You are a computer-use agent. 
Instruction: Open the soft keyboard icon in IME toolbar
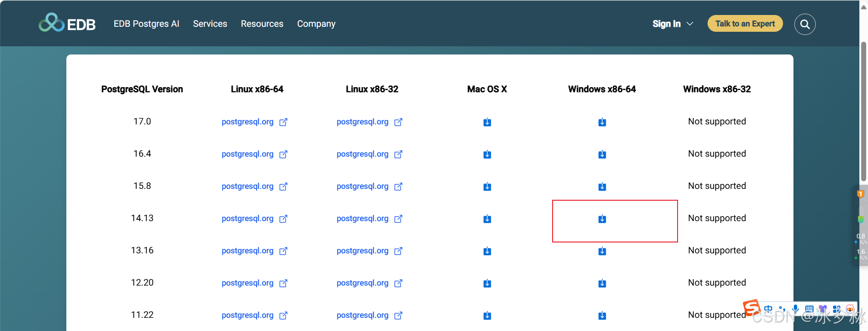point(809,309)
